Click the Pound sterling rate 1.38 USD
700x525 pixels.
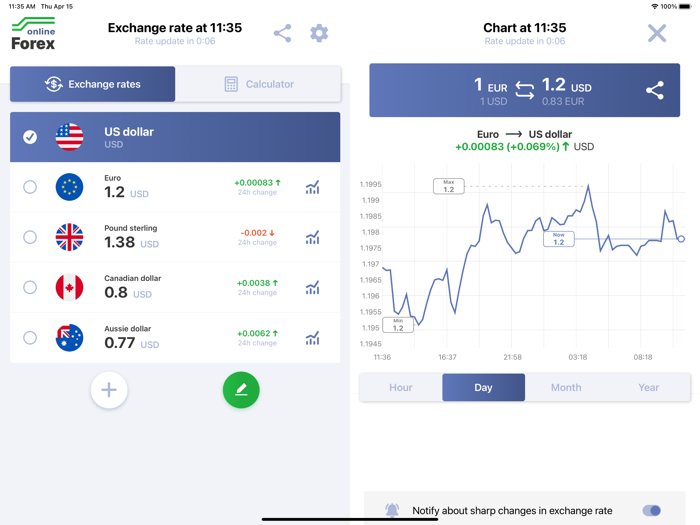(132, 242)
